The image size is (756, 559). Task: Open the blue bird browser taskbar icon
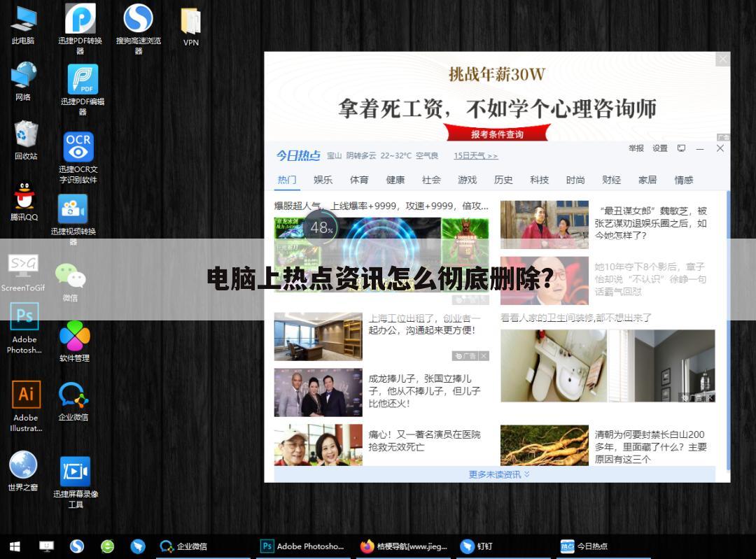pos(138,546)
